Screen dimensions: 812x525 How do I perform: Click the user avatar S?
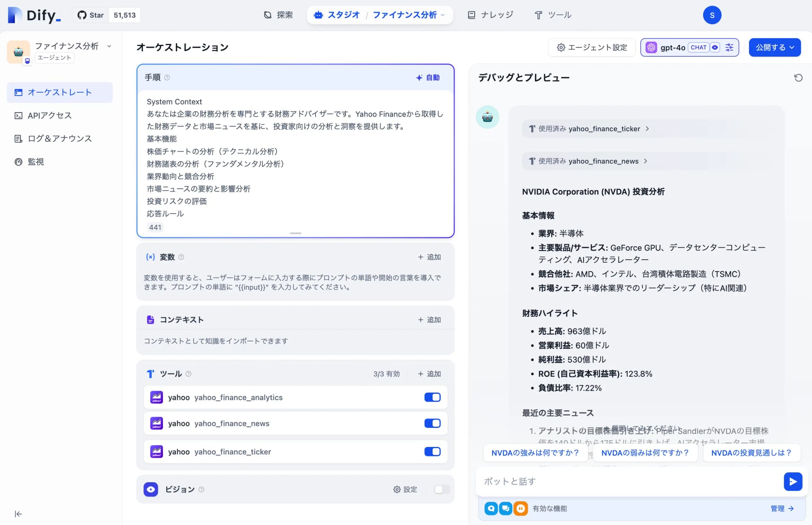(712, 15)
